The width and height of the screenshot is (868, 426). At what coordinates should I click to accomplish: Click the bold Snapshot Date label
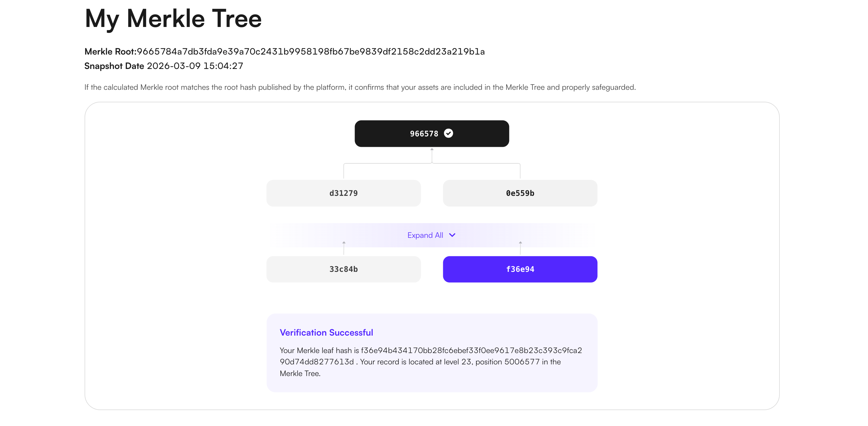[x=114, y=66]
